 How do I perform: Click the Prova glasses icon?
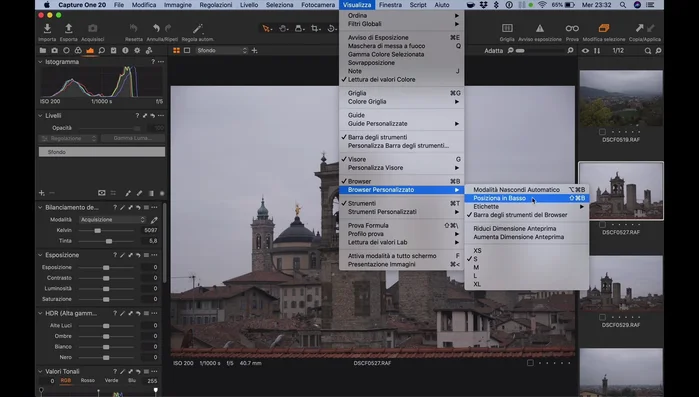pos(572,28)
